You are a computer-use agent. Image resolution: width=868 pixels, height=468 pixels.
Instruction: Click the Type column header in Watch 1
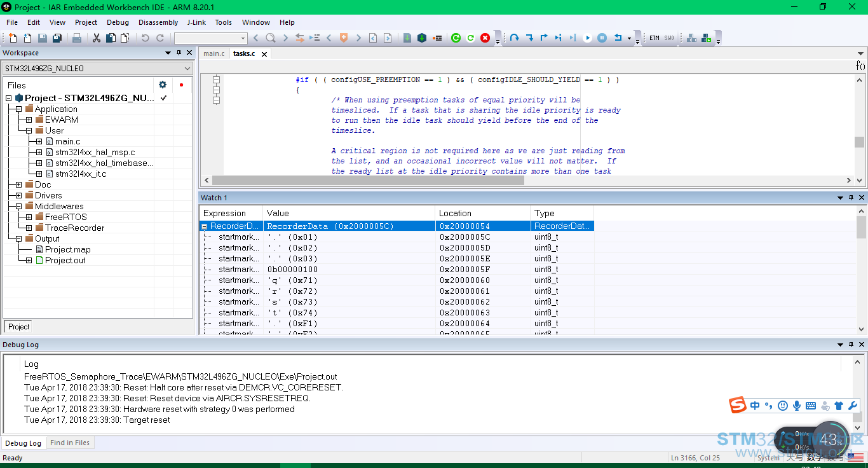click(x=562, y=213)
